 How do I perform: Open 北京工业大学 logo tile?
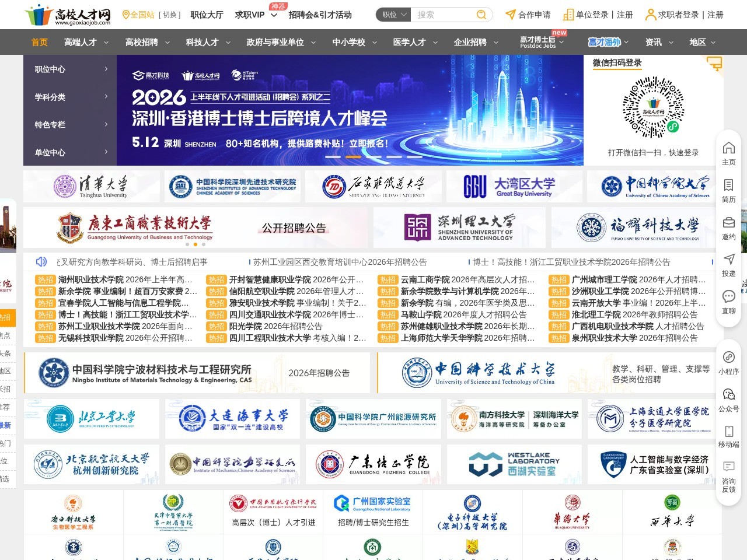pyautogui.click(x=92, y=419)
